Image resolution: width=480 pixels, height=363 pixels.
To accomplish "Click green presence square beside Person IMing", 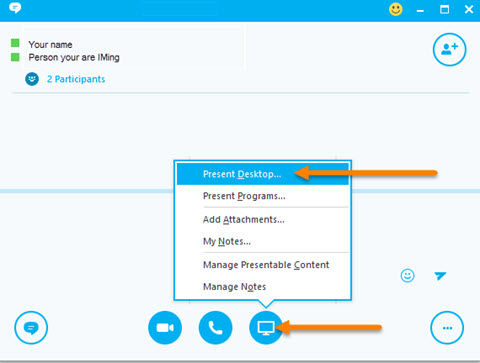I will point(15,57).
